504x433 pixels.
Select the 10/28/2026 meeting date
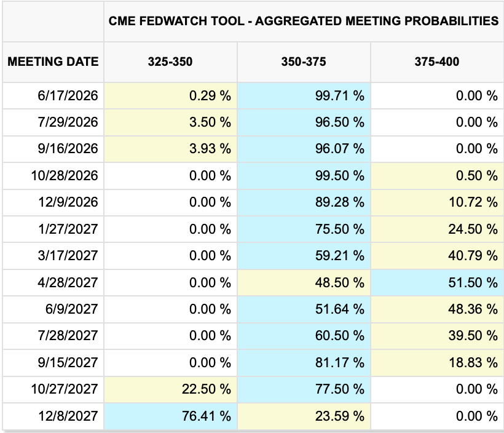[x=65, y=176]
